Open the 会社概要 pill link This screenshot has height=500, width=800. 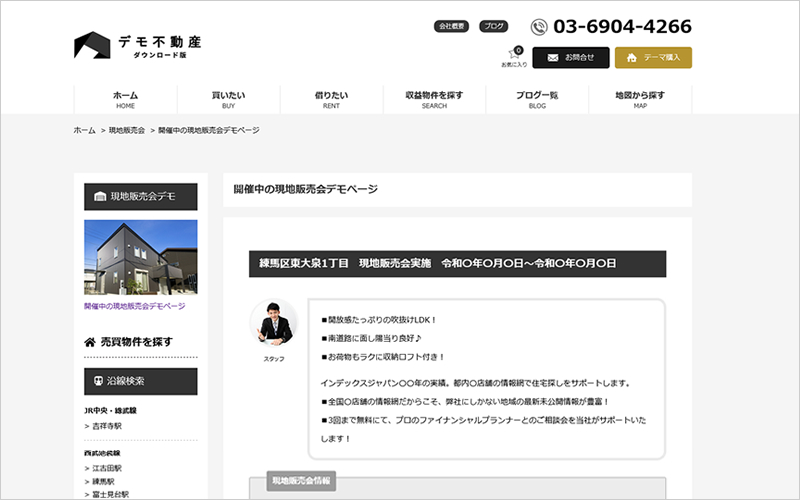click(451, 26)
